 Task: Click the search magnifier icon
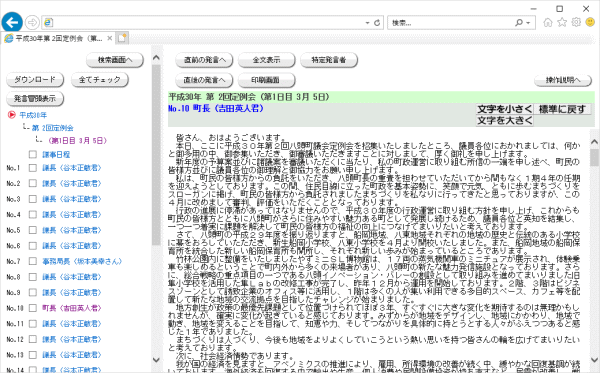519,23
